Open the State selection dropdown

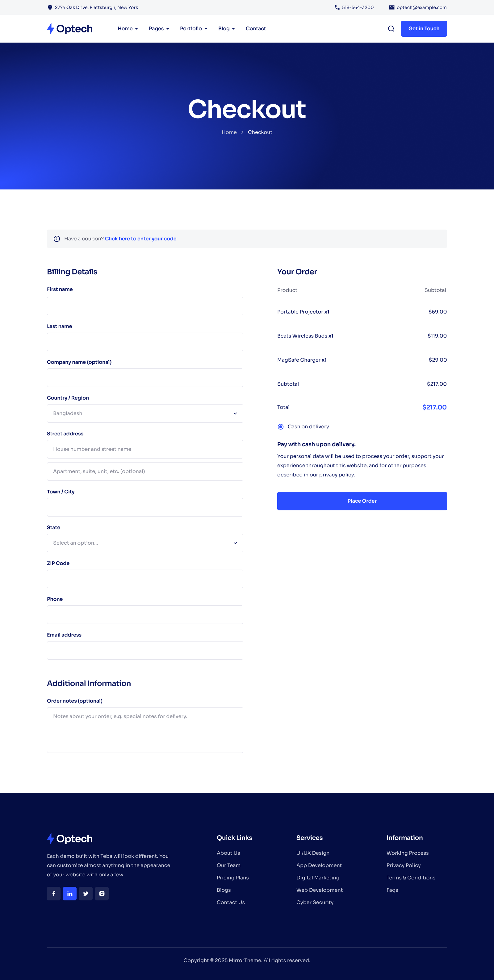144,543
